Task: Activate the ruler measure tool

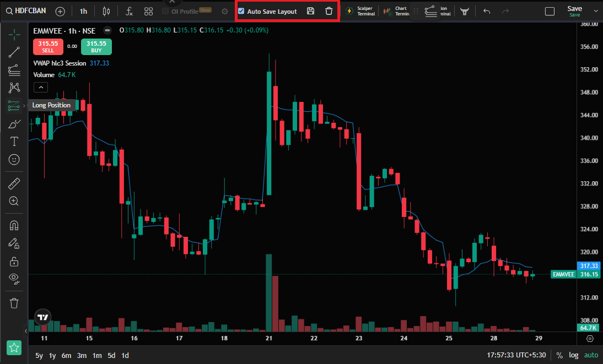Action: [x=14, y=183]
